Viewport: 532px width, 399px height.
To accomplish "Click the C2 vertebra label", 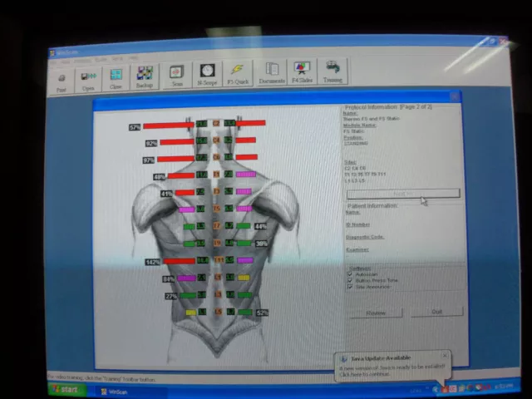I will tap(216, 123).
